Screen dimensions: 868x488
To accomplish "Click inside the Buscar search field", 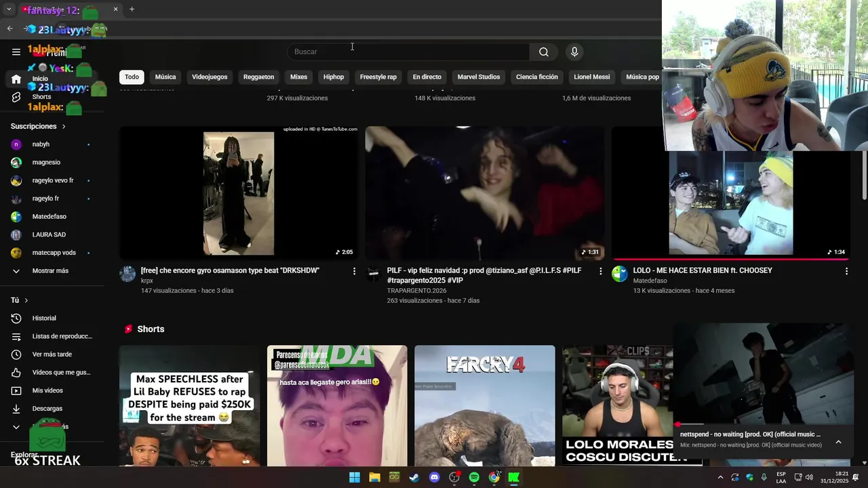I will [408, 52].
